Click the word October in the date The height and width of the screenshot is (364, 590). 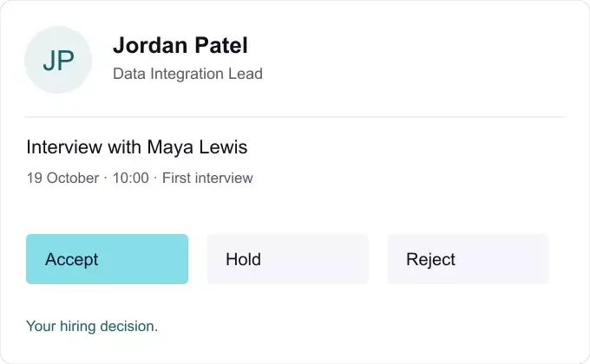(x=73, y=178)
